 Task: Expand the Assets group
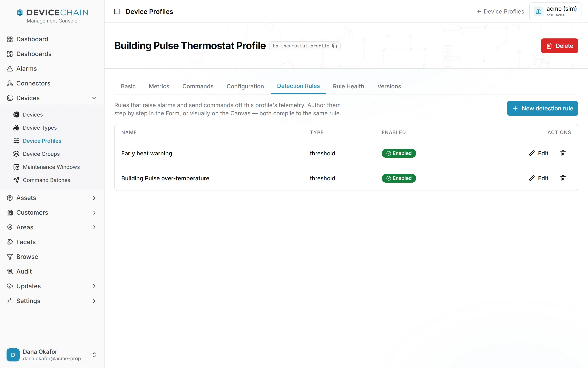point(94,198)
